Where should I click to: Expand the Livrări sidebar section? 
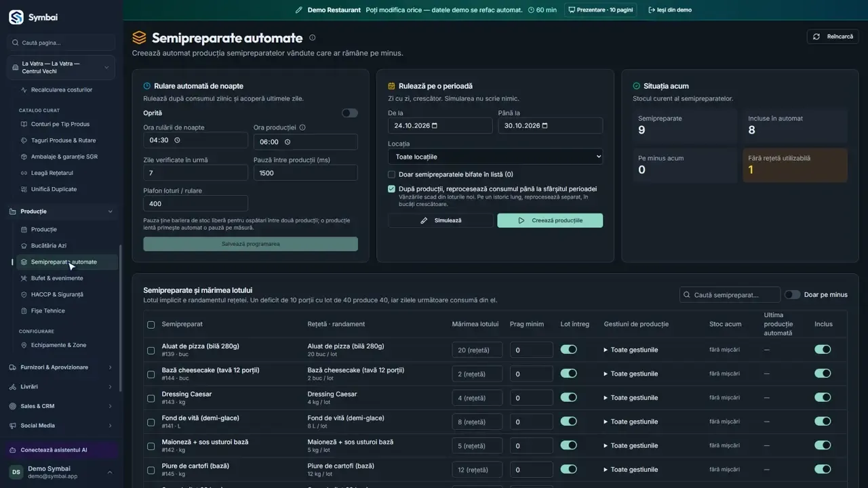pos(61,387)
